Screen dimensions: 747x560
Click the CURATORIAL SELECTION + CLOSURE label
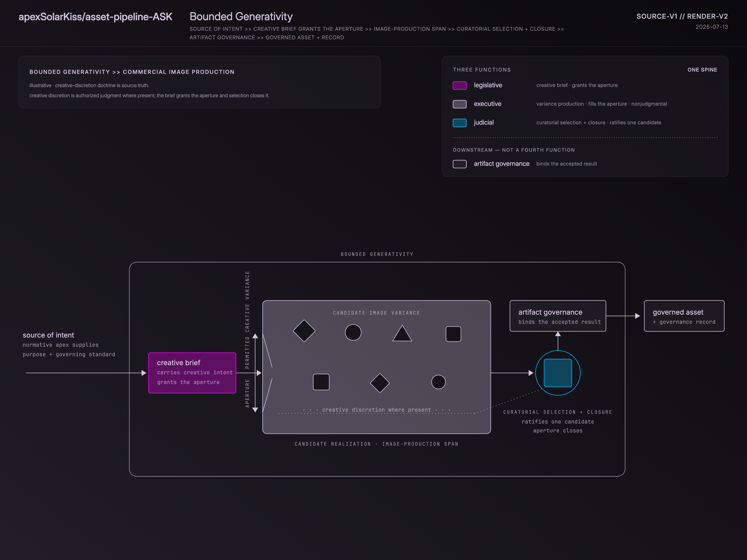point(558,412)
